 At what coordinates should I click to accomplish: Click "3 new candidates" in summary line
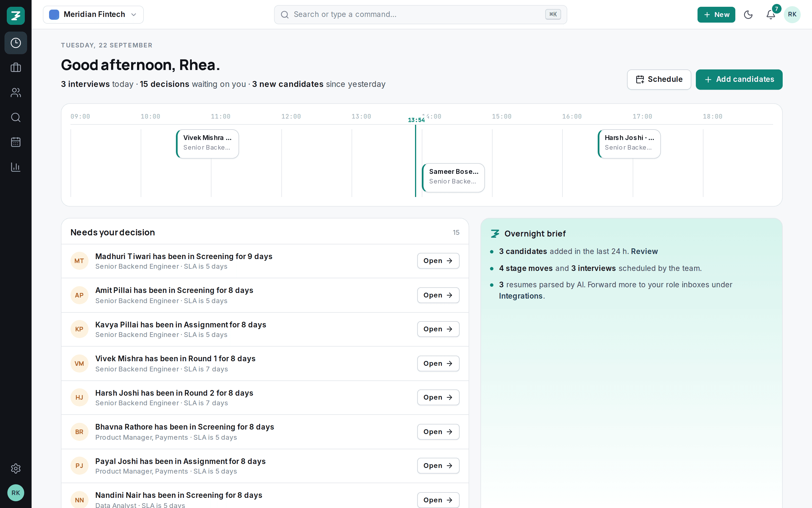click(288, 84)
